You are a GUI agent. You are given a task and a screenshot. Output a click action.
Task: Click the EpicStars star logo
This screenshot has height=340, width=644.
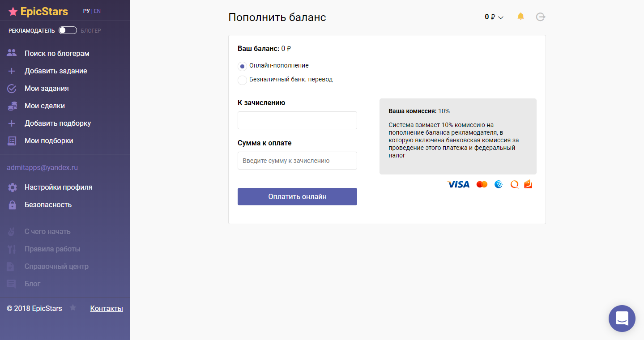tap(13, 12)
